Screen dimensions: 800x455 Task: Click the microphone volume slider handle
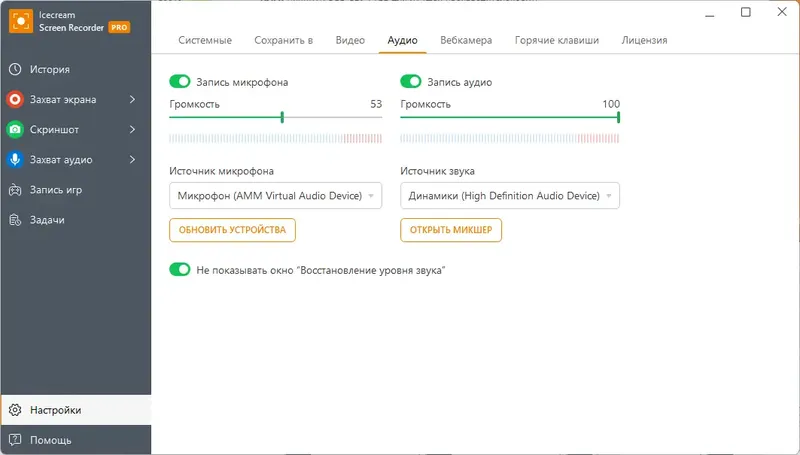pyautogui.click(x=282, y=117)
